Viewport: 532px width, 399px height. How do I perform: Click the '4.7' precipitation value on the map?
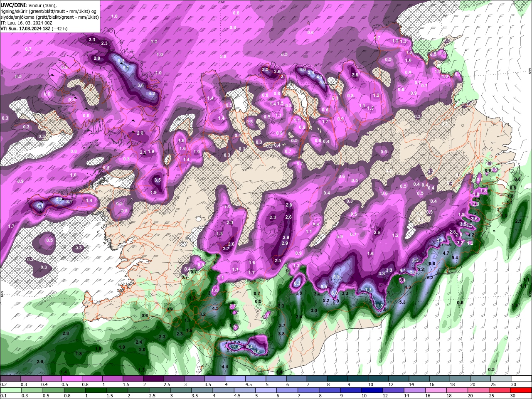point(446,253)
